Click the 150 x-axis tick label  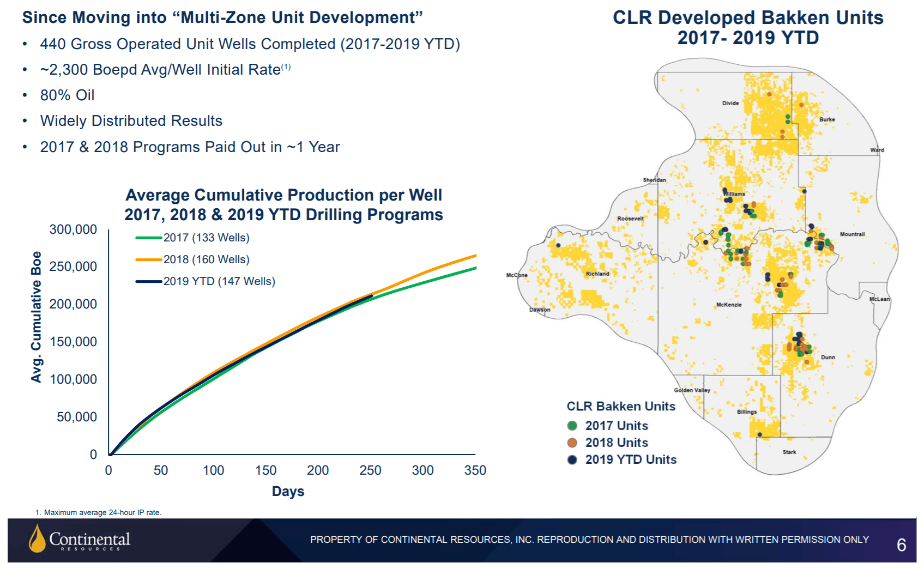266,470
